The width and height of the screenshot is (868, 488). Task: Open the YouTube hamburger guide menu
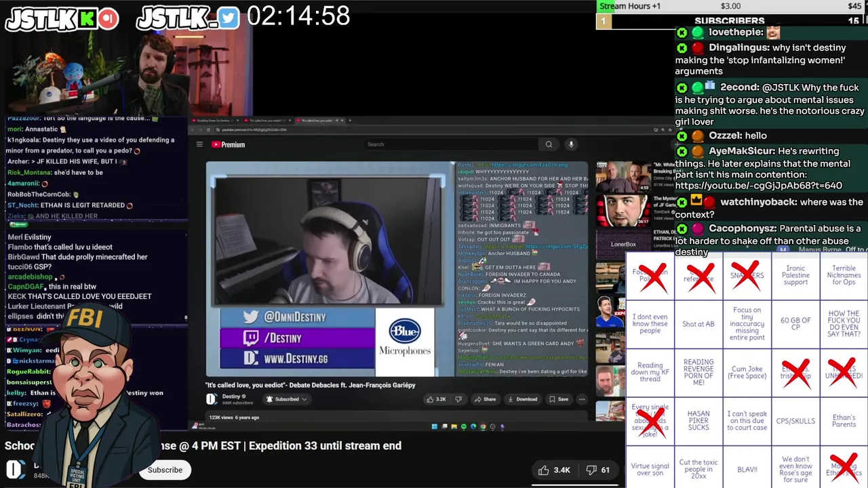coord(199,144)
